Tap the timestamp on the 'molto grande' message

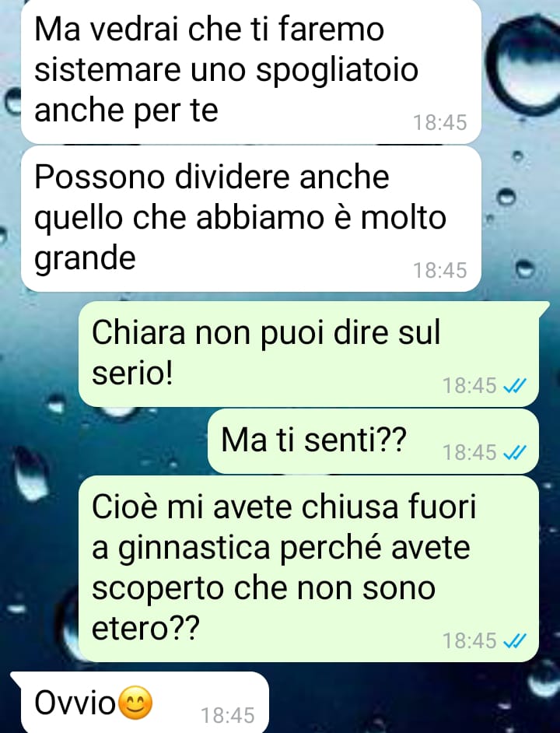pyautogui.click(x=440, y=270)
